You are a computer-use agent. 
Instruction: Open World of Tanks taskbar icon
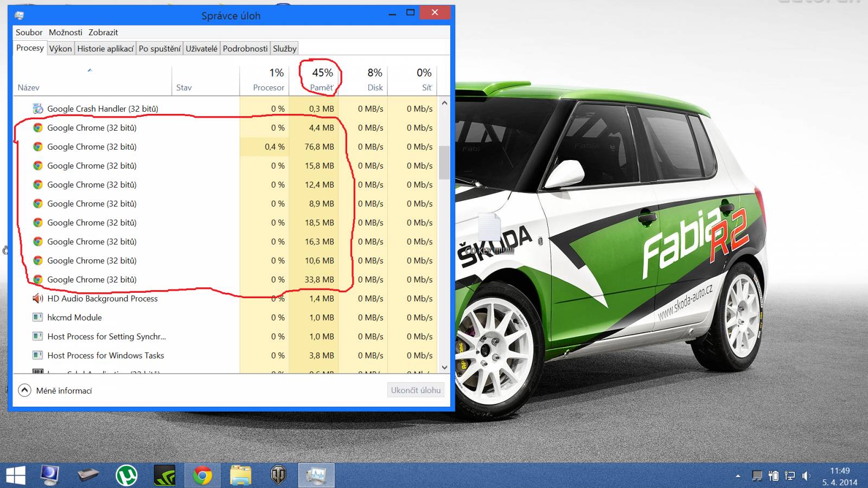click(278, 476)
